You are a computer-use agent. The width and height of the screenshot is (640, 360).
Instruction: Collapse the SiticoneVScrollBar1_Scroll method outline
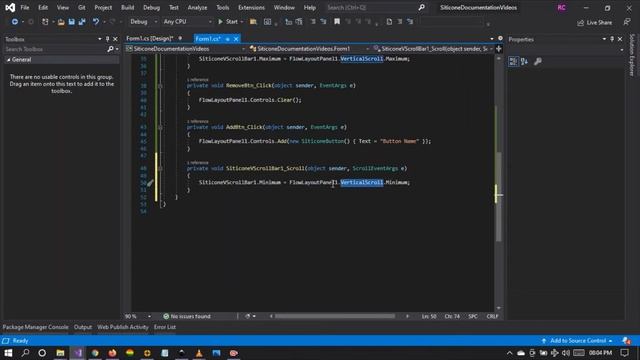[x=160, y=169]
